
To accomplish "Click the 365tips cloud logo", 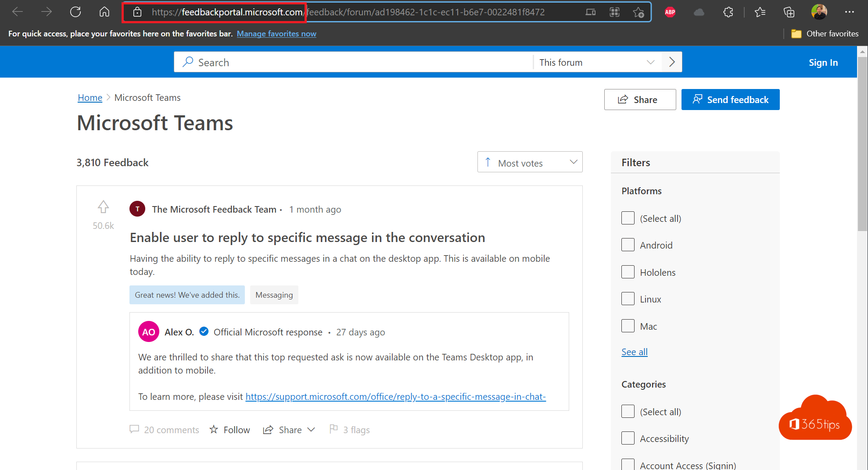I will click(815, 418).
